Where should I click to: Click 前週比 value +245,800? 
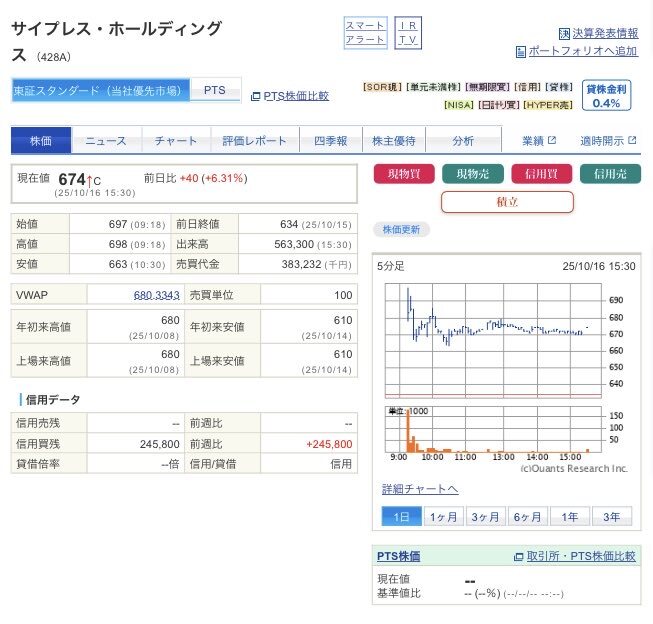(x=329, y=444)
